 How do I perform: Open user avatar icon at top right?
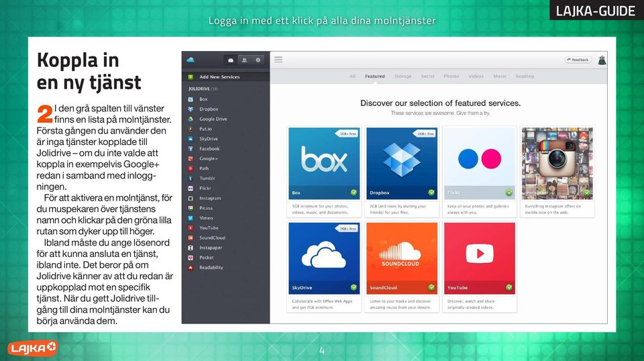602,60
